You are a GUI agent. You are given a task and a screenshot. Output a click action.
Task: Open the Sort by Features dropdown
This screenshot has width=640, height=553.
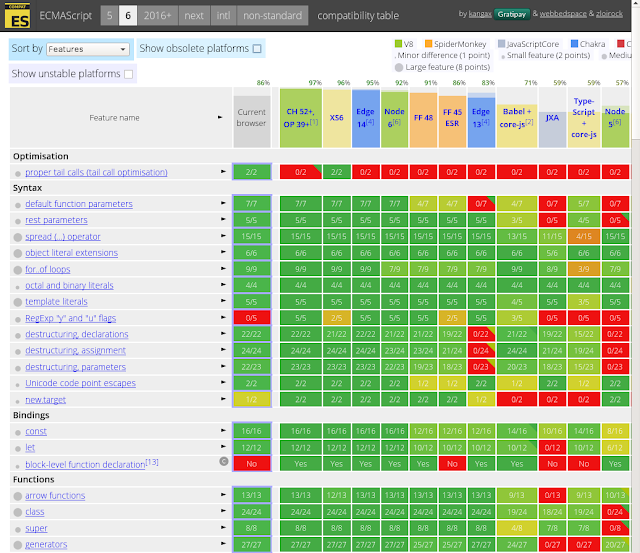pyautogui.click(x=88, y=49)
